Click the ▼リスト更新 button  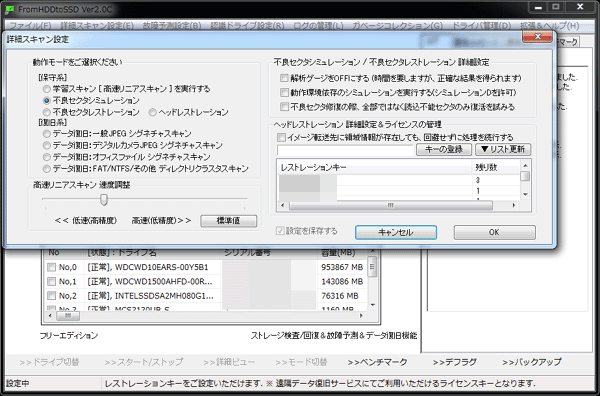click(x=503, y=149)
